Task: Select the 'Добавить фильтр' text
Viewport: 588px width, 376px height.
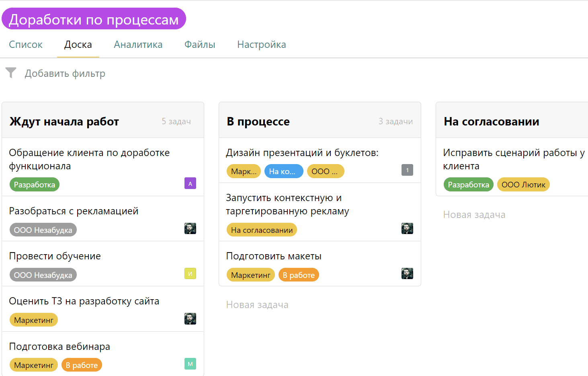Action: 65,73
